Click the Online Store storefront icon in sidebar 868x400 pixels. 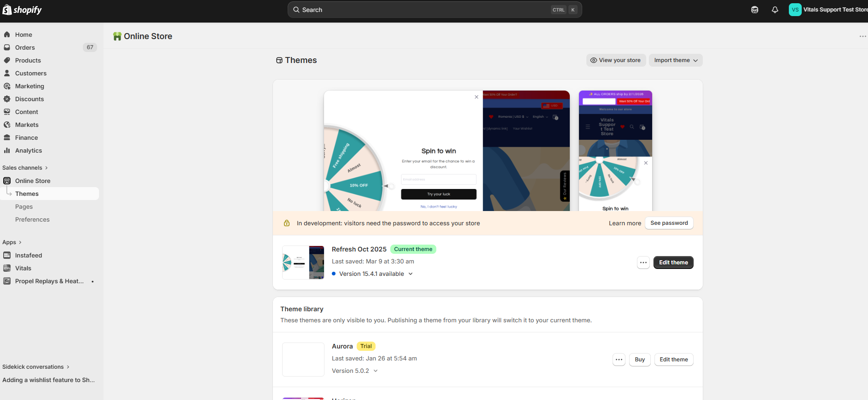click(7, 181)
